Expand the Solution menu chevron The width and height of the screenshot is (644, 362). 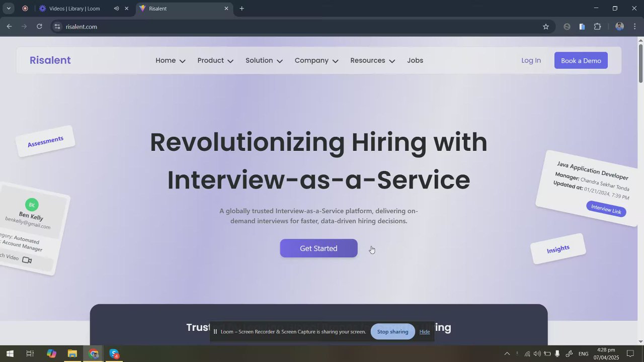click(x=280, y=61)
